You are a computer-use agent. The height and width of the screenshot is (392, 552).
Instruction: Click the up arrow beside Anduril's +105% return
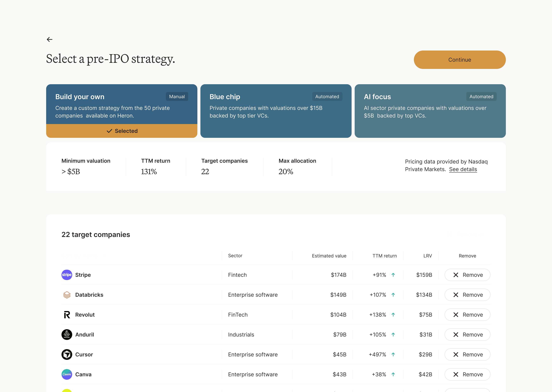(393, 335)
